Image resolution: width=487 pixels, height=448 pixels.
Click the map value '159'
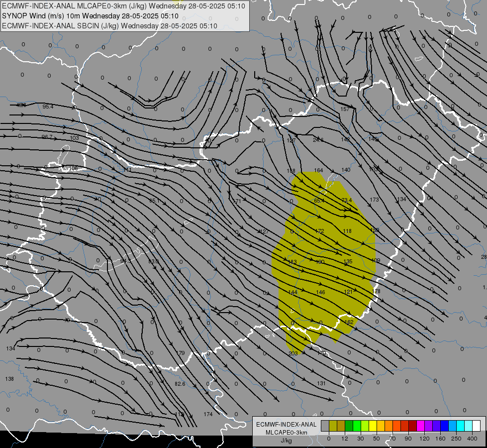[375, 230]
